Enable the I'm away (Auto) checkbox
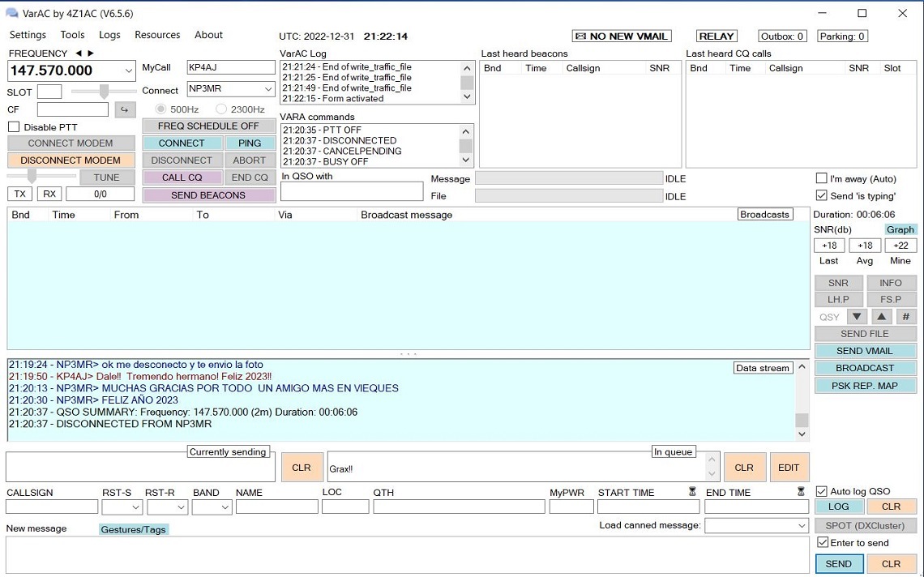 [821, 178]
